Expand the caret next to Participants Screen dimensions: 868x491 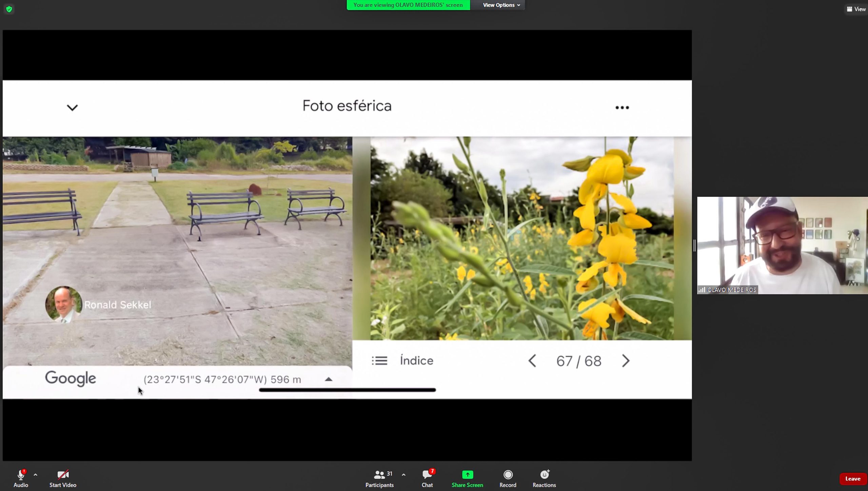[403, 475]
